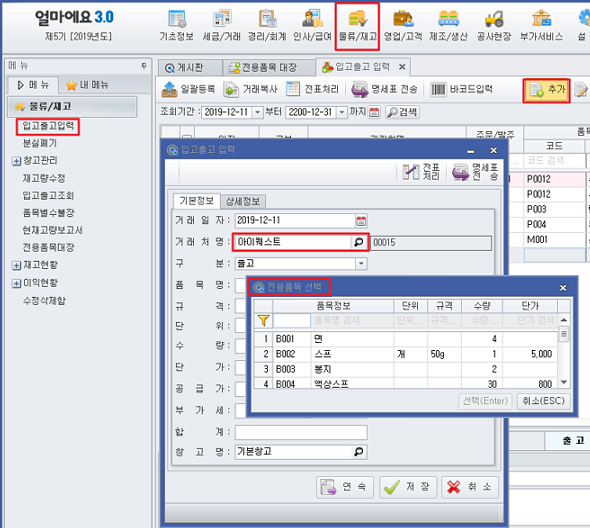The image size is (590, 528).
Task: Click the 전표처리 toolbar button in main window
Action: tap(312, 89)
